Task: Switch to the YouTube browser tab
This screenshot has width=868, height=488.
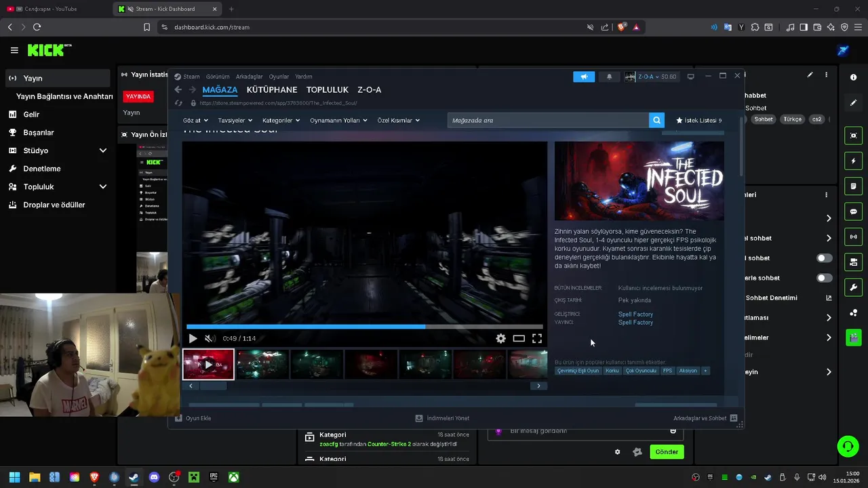Action: [54, 9]
